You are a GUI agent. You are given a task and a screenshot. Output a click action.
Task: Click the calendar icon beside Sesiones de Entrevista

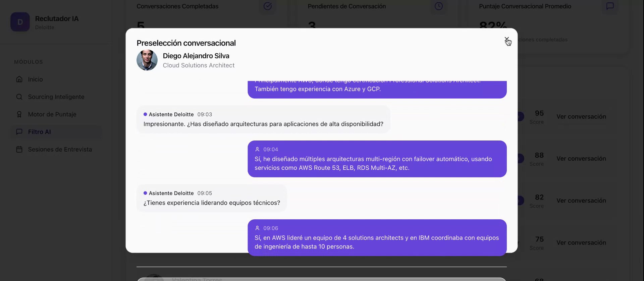[19, 149]
